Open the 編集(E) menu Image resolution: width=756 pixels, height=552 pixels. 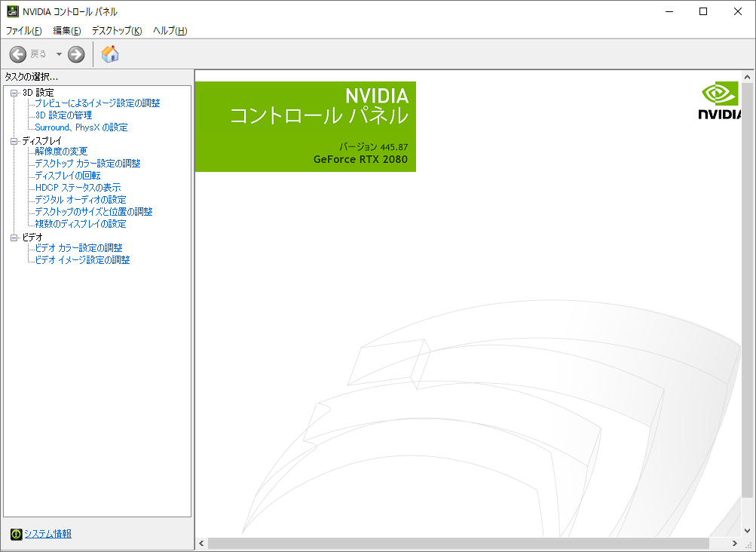(66, 30)
